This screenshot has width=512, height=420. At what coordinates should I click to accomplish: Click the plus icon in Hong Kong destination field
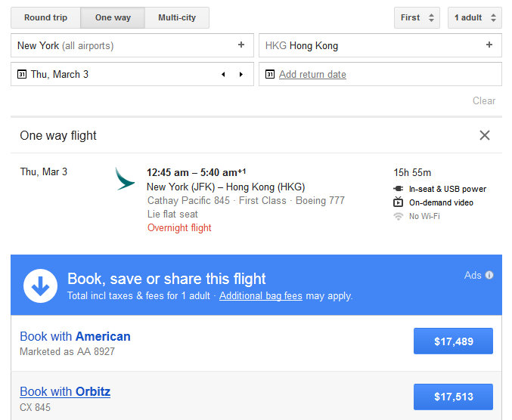(489, 45)
